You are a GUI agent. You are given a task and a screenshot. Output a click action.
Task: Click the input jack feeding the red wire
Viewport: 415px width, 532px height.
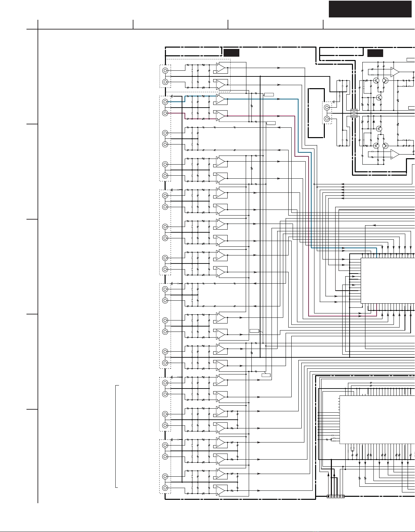click(165, 113)
